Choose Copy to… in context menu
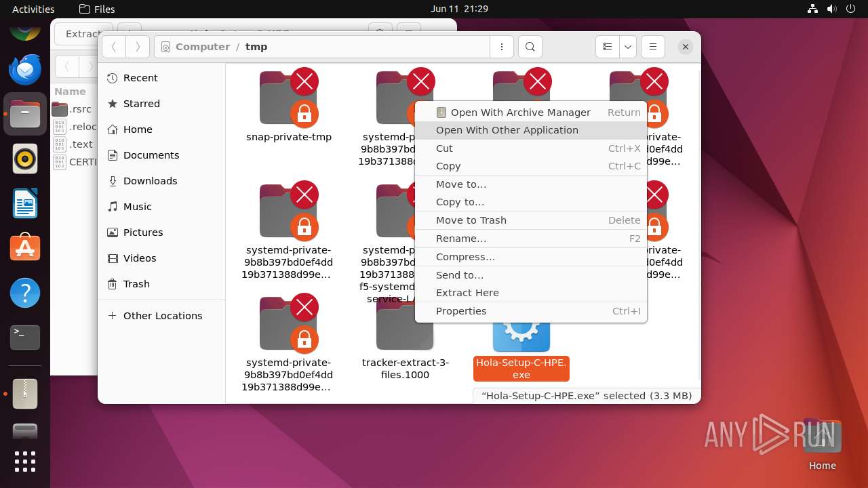The image size is (868, 488). coord(531,202)
